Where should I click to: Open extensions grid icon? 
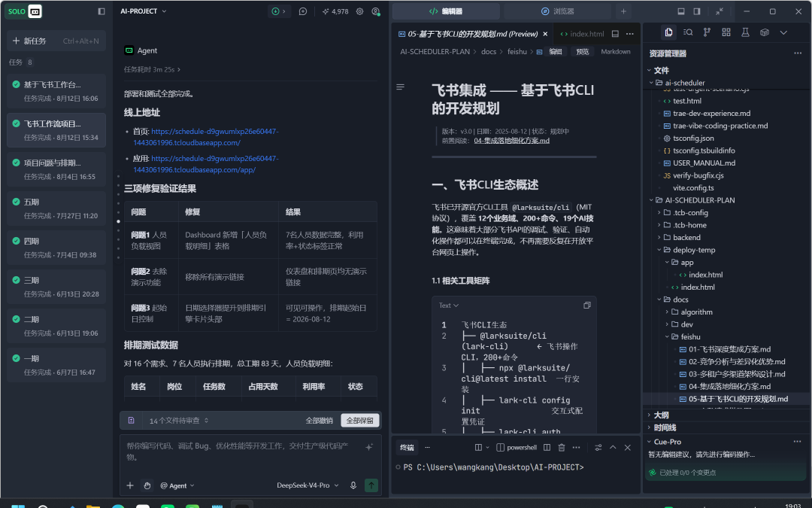(x=726, y=32)
